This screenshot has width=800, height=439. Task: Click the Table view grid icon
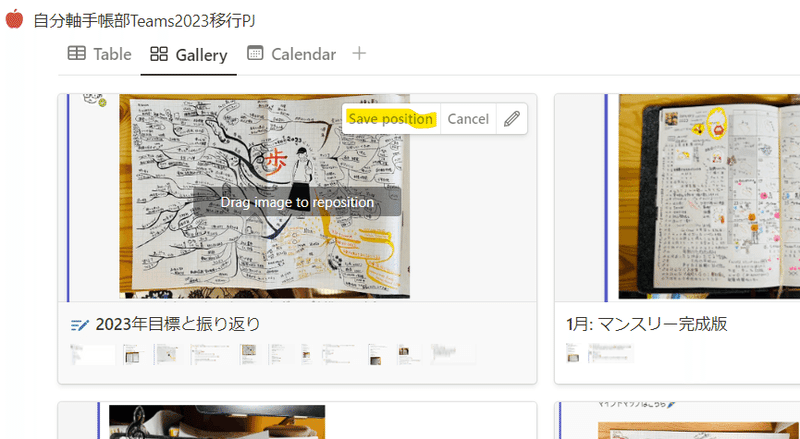coord(77,54)
